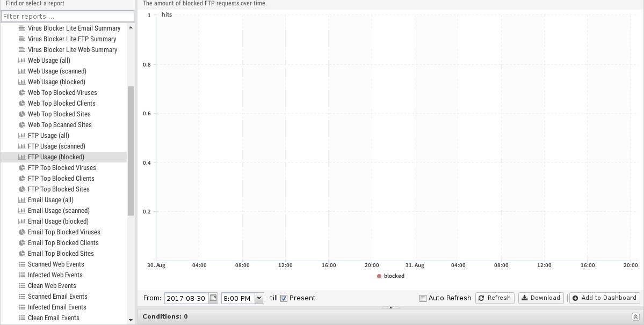The width and height of the screenshot is (644, 325).
Task: Click pie icon for Web Top Blocked Sites
Action: (x=22, y=114)
